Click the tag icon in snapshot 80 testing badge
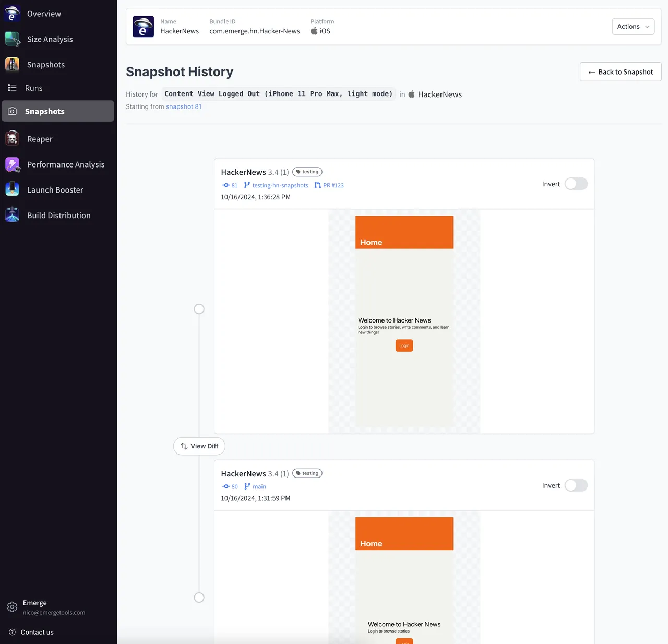 299,473
